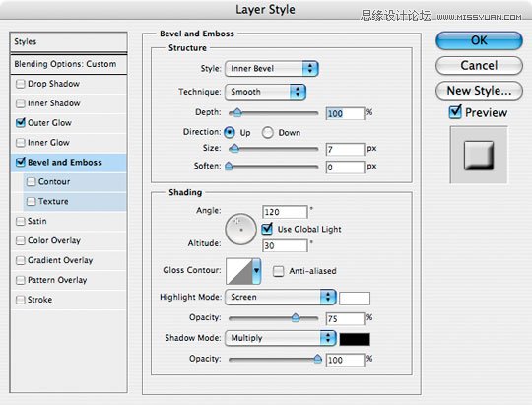
Task: Open the Gloss Contour picker arrow
Action: [x=256, y=271]
